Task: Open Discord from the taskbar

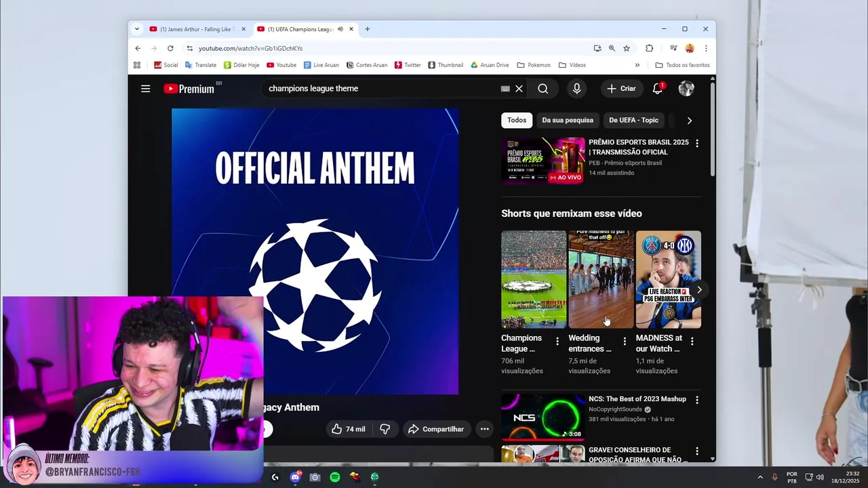Action: click(295, 477)
